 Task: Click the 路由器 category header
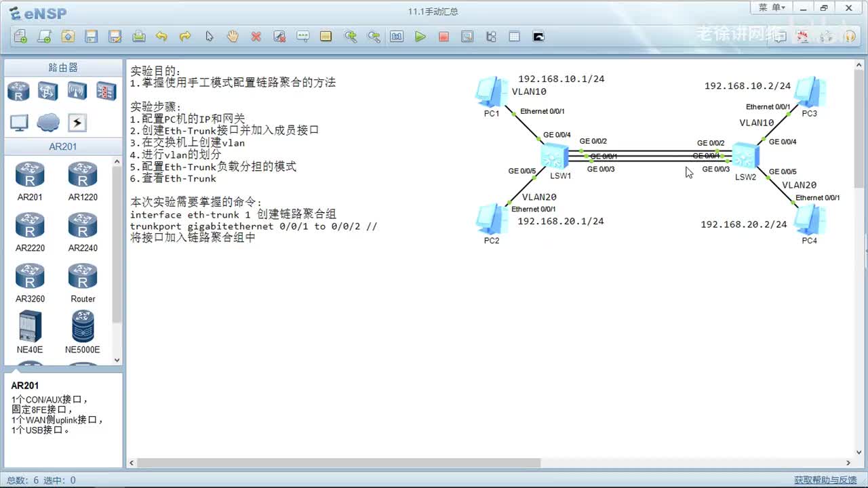[x=63, y=68]
